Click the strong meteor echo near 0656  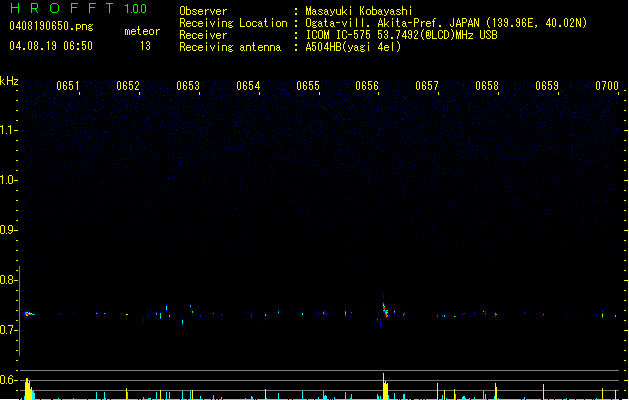[x=385, y=310]
